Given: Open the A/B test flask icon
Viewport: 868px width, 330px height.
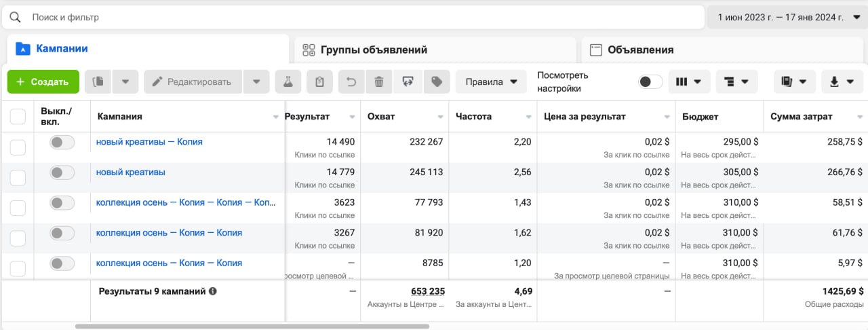Looking at the screenshot, I should pos(288,81).
